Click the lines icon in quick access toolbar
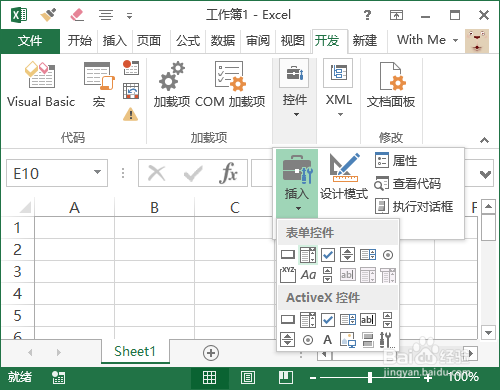The width and height of the screenshot is (500, 390). click(106, 15)
